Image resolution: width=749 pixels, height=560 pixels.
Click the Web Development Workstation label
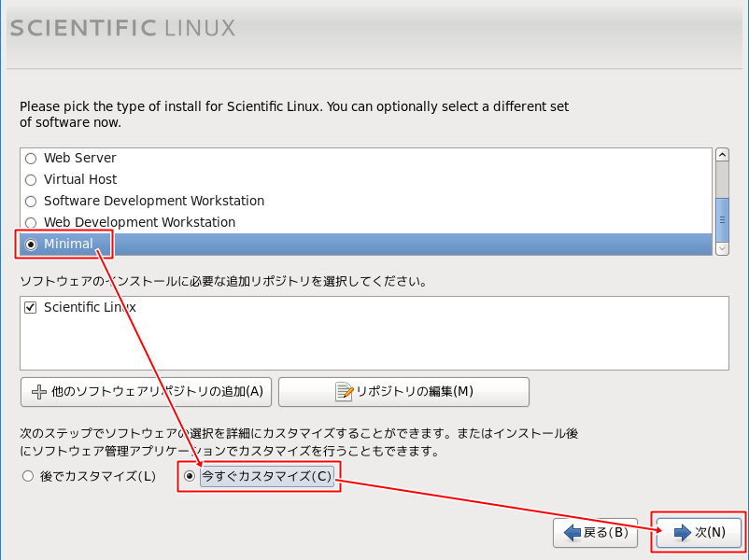pos(139,222)
